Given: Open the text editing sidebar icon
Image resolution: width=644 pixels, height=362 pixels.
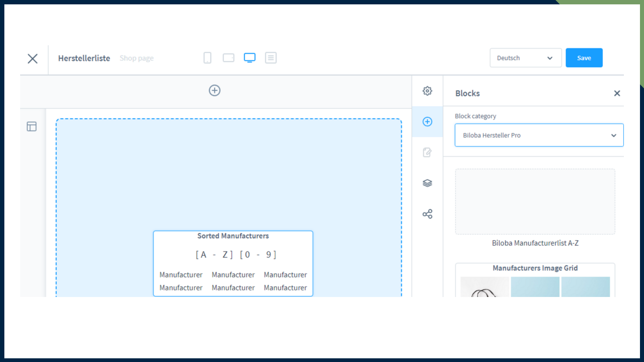Looking at the screenshot, I should point(427,153).
